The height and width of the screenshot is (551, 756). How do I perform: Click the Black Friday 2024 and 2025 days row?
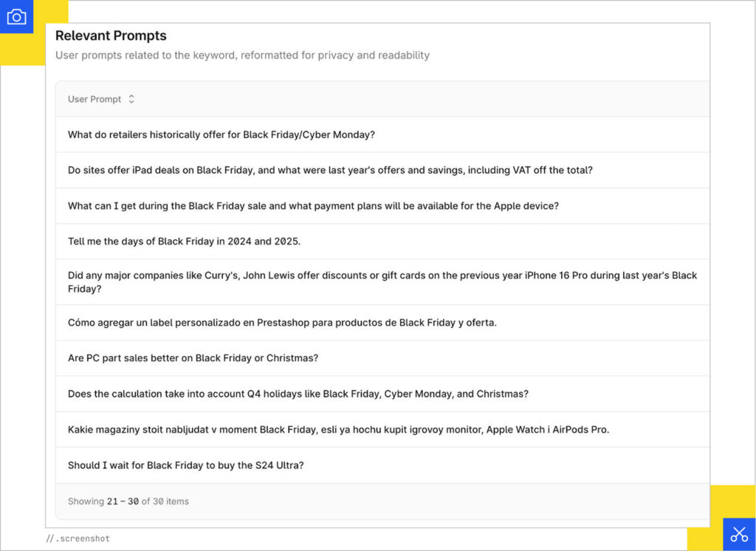[x=184, y=242]
